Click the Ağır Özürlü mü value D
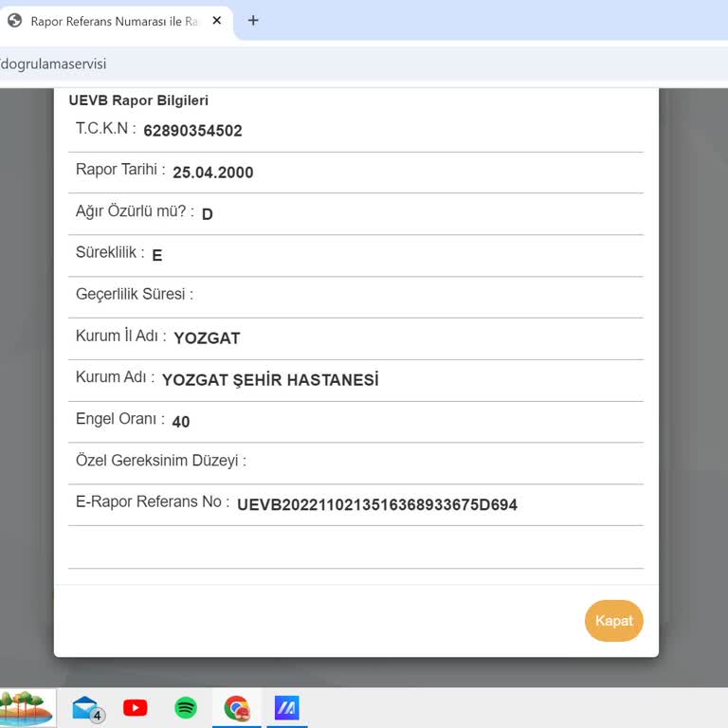Image resolution: width=728 pixels, height=728 pixels. (207, 214)
